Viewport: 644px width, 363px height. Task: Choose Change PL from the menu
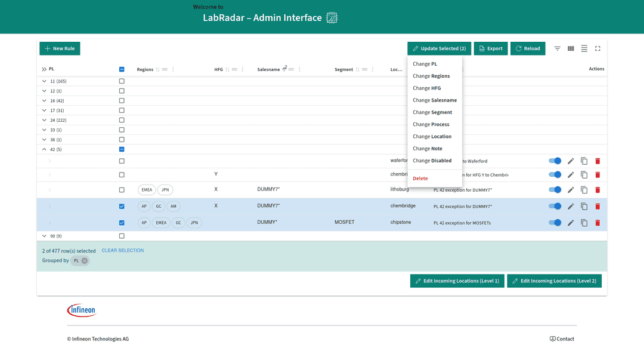435,64
